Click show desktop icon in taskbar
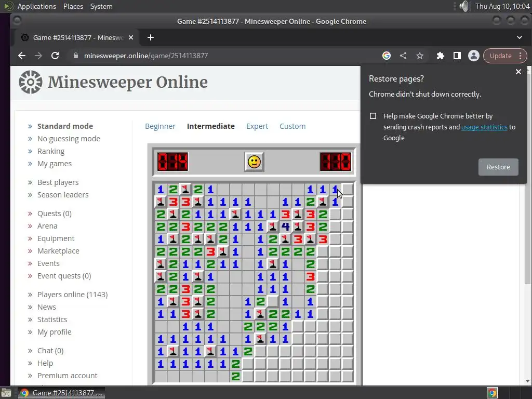Image resolution: width=532 pixels, height=399 pixels. point(6,393)
